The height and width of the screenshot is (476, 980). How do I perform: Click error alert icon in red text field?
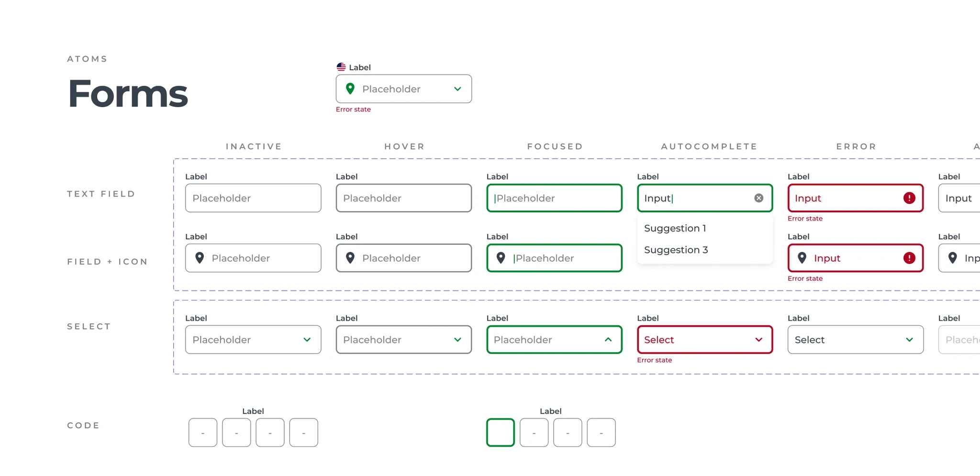[x=909, y=198]
